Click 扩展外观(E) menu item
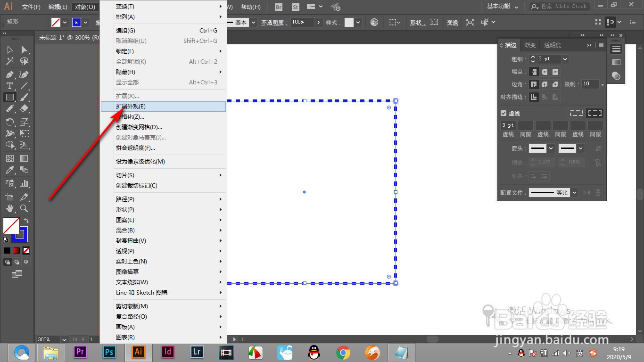Viewport: 644px width, 362px height. click(163, 107)
